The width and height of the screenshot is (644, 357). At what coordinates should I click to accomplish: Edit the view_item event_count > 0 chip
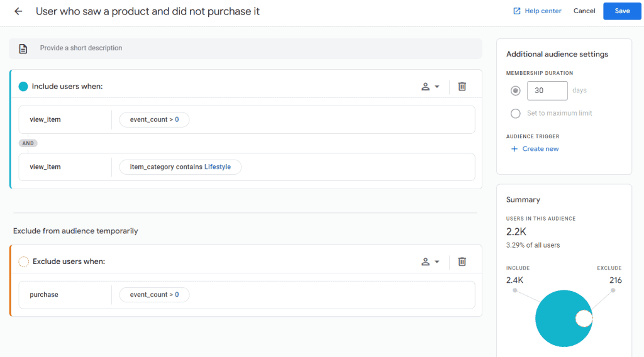tap(155, 119)
